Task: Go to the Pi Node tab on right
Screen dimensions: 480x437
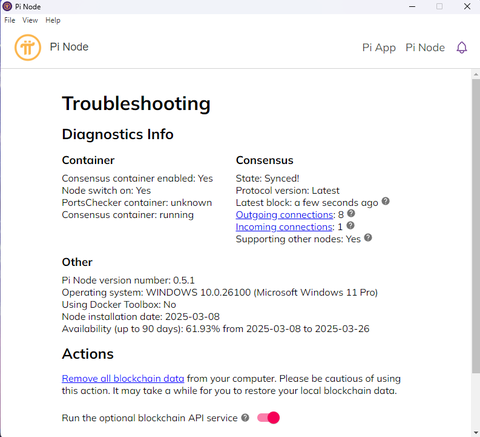Action: (425, 48)
